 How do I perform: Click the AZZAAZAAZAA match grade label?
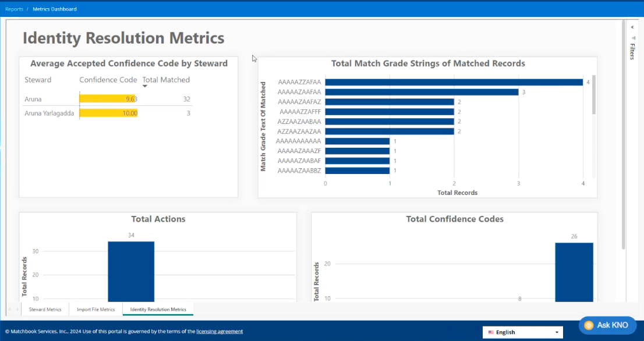[299, 132]
